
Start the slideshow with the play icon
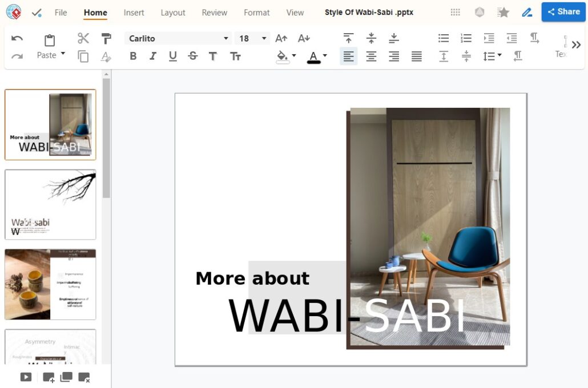25,377
